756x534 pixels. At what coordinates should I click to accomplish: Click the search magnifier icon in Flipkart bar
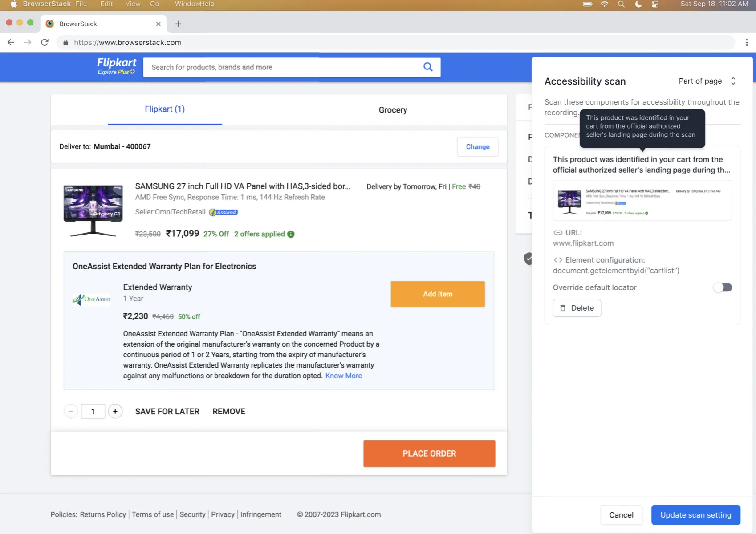pos(428,67)
